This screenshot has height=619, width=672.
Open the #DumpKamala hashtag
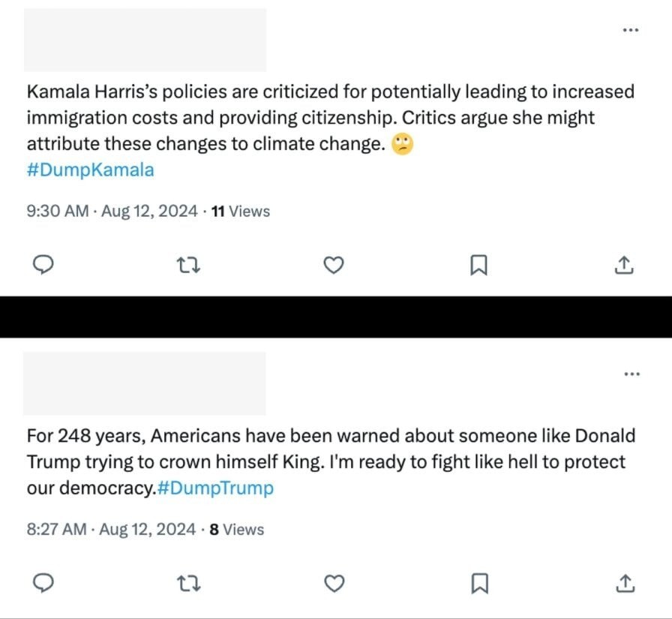91,170
